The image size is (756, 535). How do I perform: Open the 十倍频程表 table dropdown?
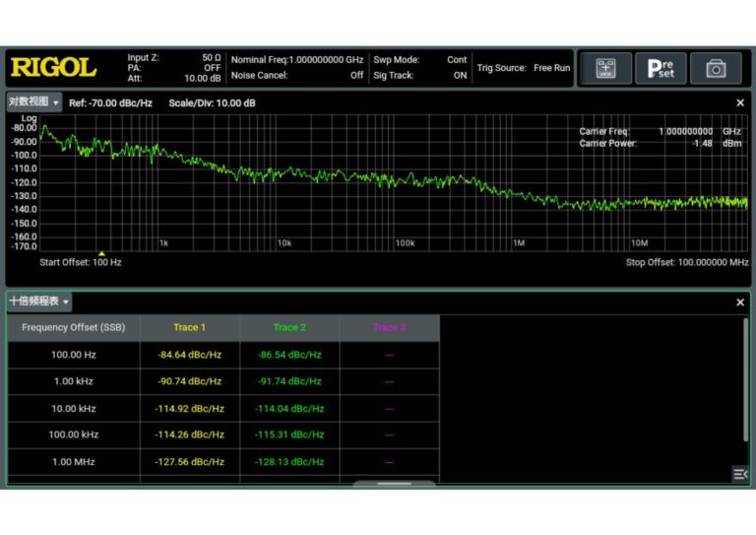[x=39, y=301]
